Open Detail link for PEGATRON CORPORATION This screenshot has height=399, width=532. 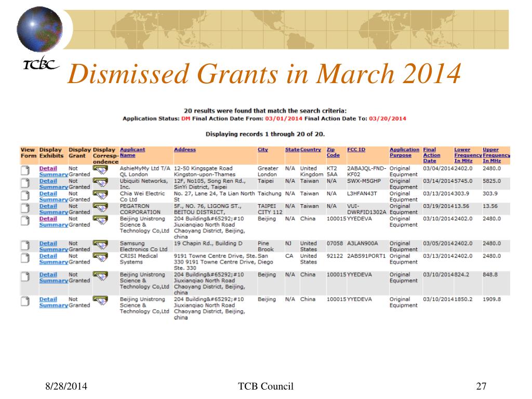tap(48, 206)
